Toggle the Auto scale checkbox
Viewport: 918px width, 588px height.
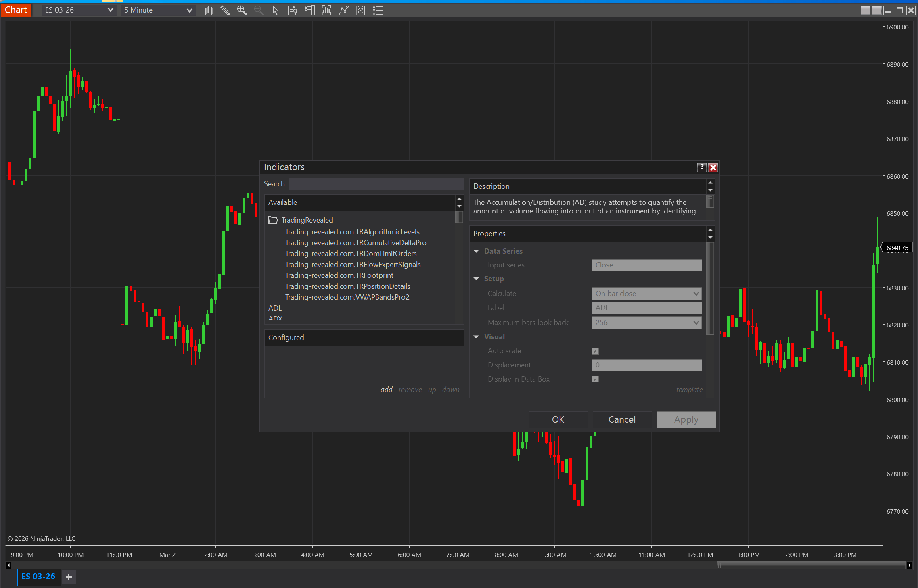pyautogui.click(x=595, y=351)
